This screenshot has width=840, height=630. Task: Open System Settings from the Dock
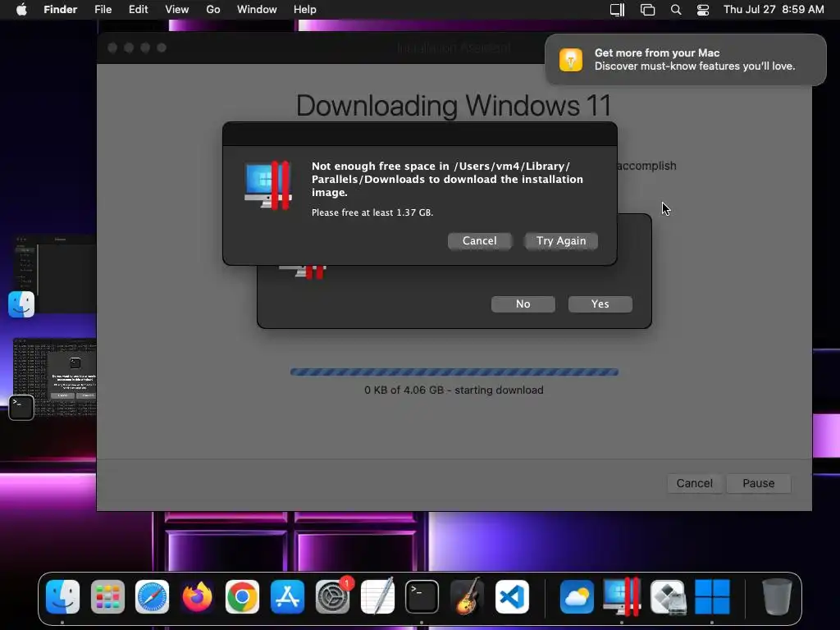coord(332,597)
